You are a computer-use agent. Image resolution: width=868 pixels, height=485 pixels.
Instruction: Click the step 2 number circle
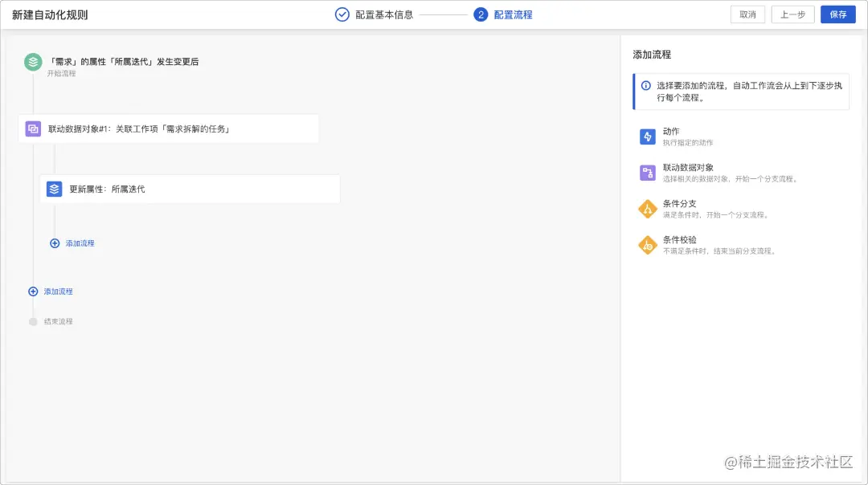481,14
